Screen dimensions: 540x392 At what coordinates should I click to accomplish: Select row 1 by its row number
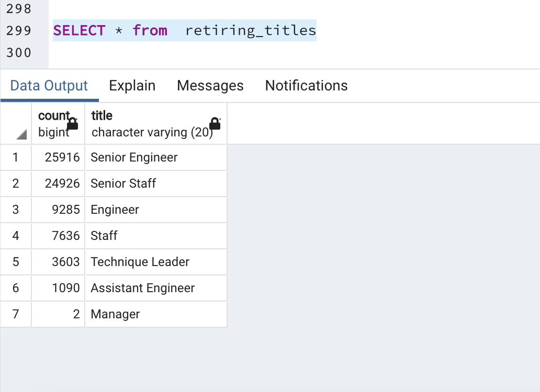point(16,157)
